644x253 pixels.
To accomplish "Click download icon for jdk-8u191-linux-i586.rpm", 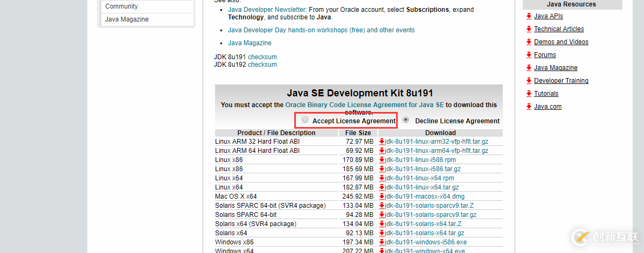I will coord(382,160).
